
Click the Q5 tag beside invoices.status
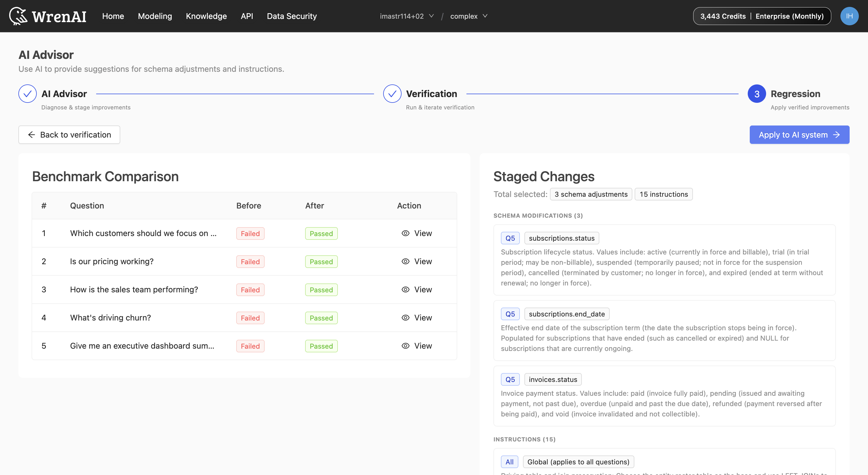point(510,379)
